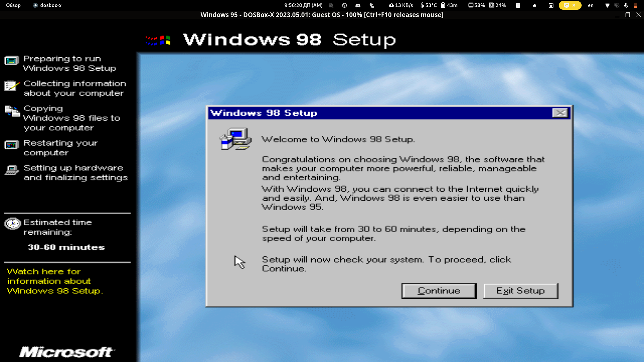This screenshot has width=644, height=362.
Task: Click the eject icon in top bar
Action: pyautogui.click(x=535, y=5)
